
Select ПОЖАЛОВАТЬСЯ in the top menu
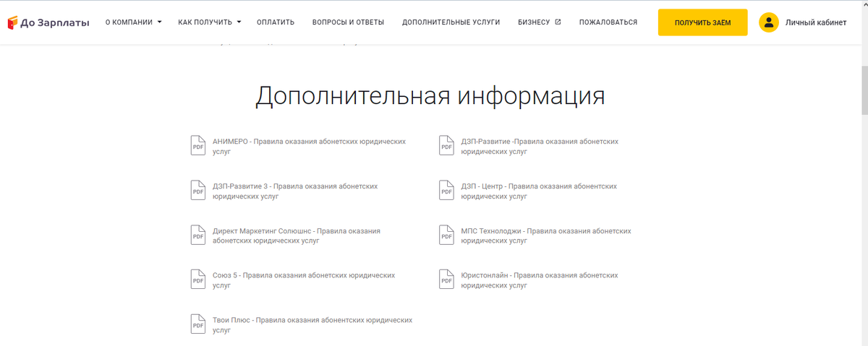[608, 22]
